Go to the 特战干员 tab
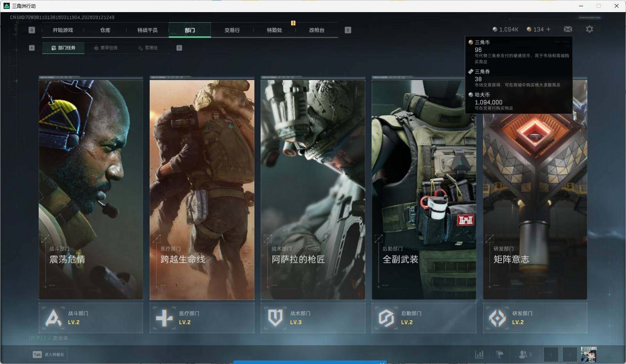This screenshot has width=626, height=364. tap(147, 30)
